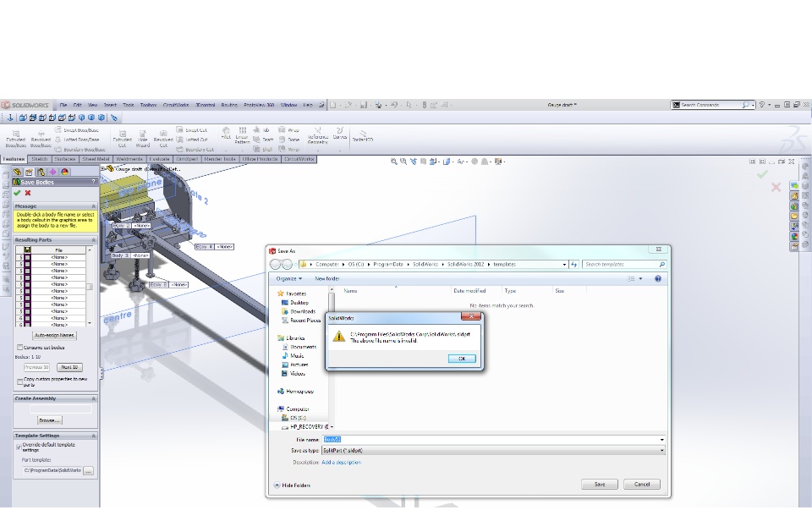Toggle Copy custom properties to new parts checkbox
Image resolution: width=812 pixels, height=510 pixels.
point(19,381)
